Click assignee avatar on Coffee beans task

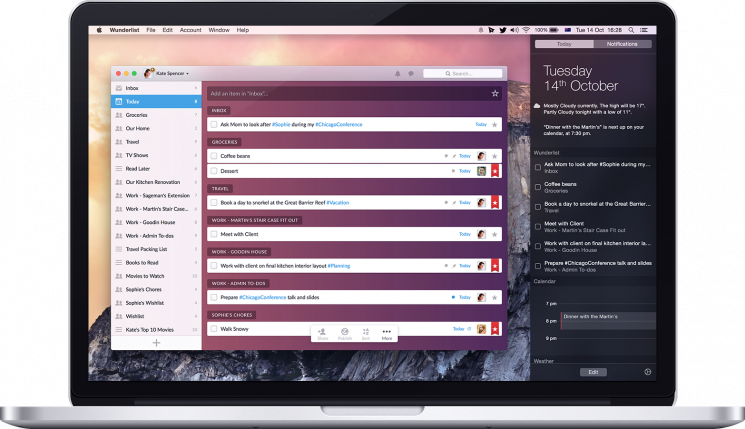pos(481,156)
